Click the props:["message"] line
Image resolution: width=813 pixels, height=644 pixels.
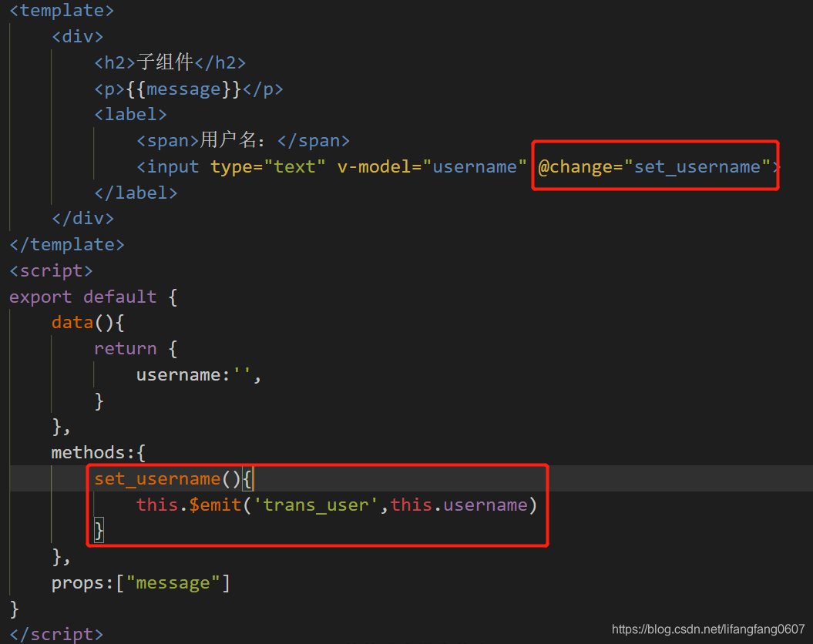click(140, 583)
